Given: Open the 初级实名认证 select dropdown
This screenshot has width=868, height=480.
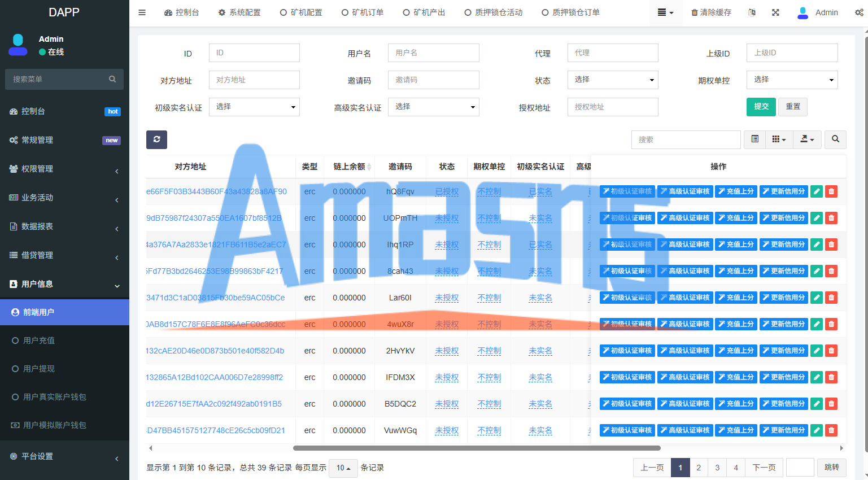Looking at the screenshot, I should coord(254,107).
